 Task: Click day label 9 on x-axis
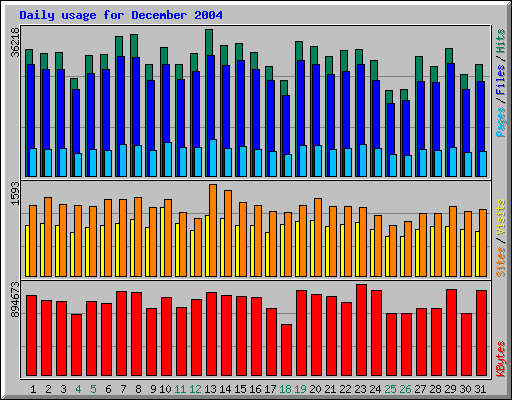pyautogui.click(x=153, y=389)
